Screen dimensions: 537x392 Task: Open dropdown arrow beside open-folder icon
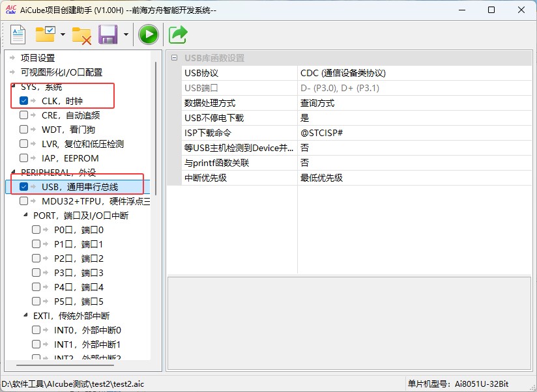coord(63,35)
